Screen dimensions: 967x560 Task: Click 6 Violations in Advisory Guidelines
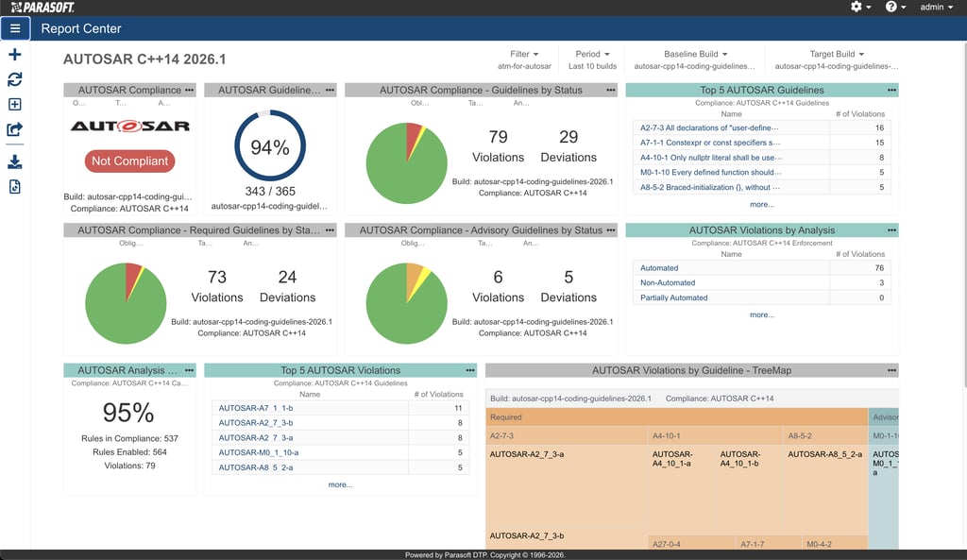tap(499, 286)
